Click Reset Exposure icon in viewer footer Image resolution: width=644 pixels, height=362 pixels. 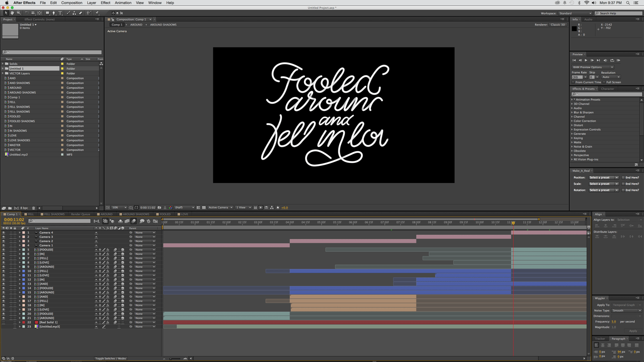click(x=278, y=207)
